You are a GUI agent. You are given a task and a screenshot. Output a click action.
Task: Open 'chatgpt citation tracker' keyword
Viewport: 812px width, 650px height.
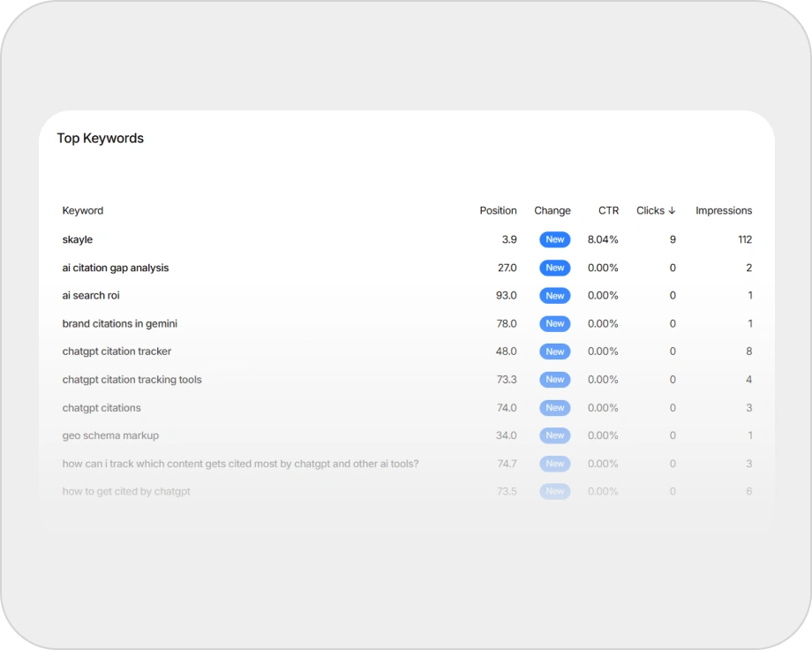(117, 351)
